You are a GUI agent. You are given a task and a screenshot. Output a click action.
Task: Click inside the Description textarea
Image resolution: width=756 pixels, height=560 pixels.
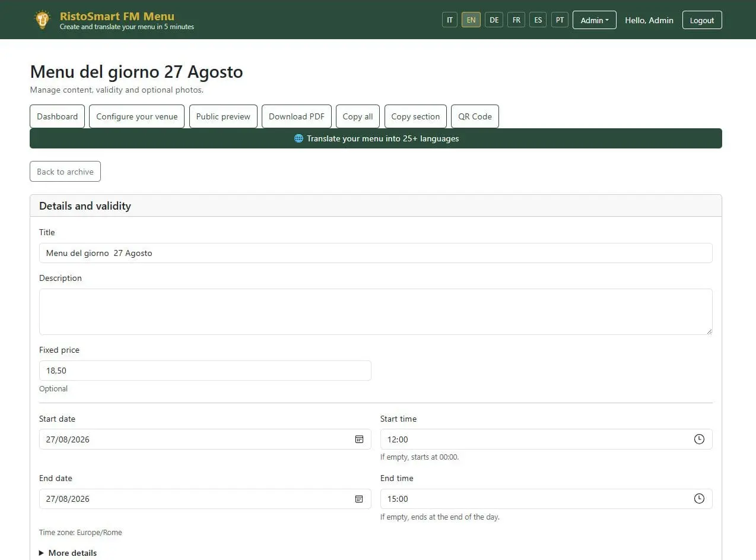[x=376, y=312]
